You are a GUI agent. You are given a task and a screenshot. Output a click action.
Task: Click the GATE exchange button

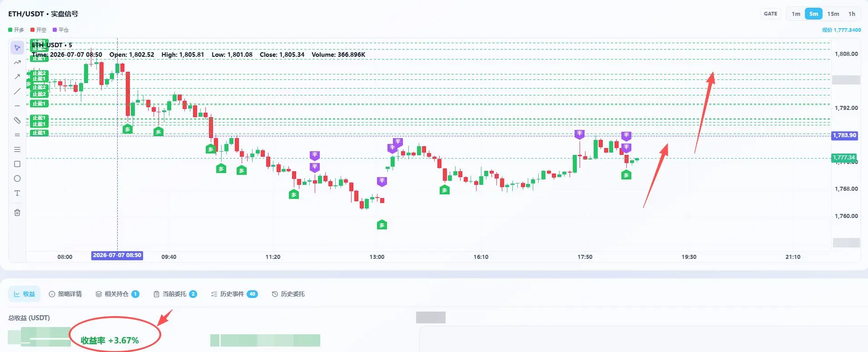pyautogui.click(x=770, y=14)
